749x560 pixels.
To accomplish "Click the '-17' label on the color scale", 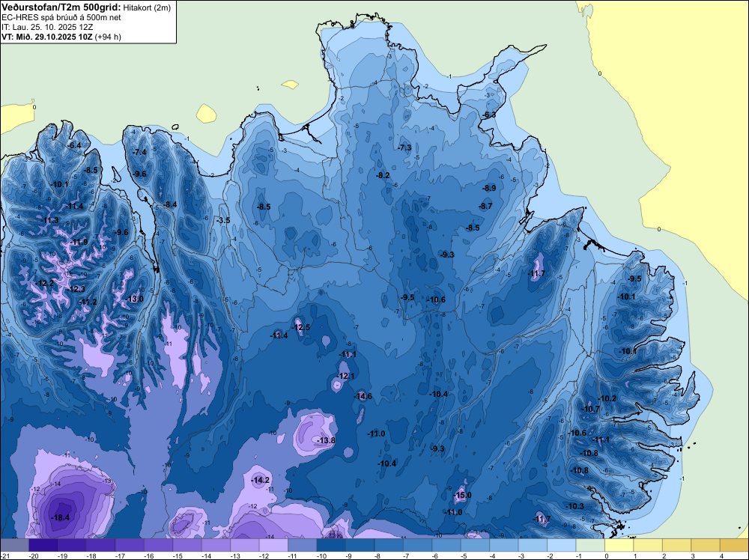I will (119, 556).
